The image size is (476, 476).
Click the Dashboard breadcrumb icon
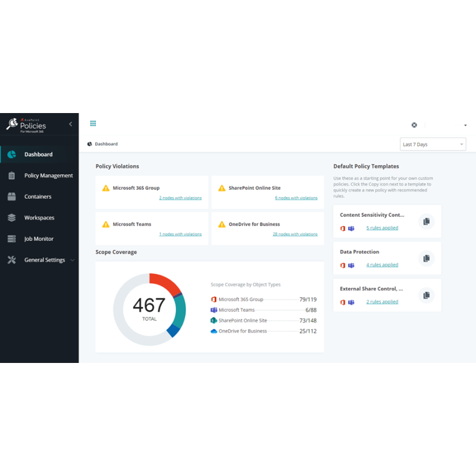(90, 144)
